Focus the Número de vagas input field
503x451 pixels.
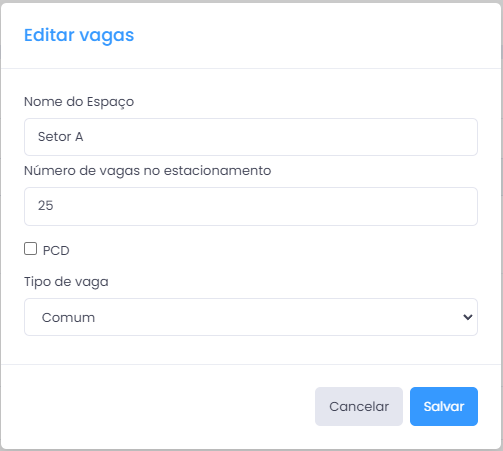click(x=251, y=206)
